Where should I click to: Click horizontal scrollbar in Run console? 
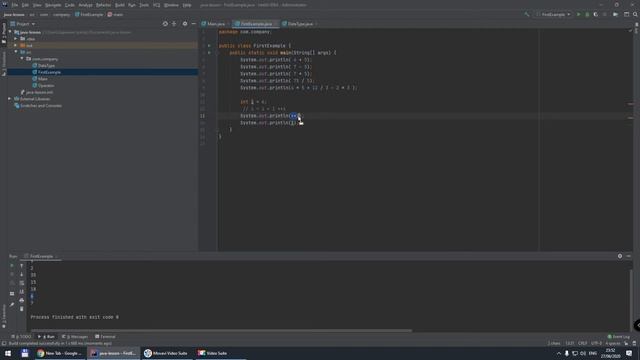[221, 331]
